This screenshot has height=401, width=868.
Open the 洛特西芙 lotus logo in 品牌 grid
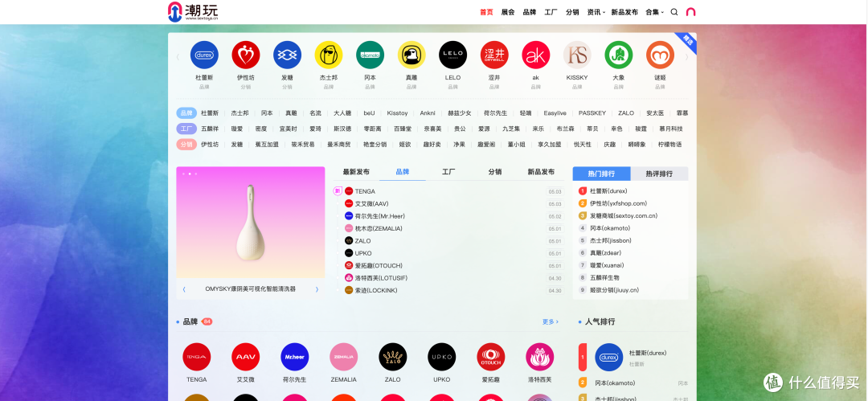click(x=540, y=357)
